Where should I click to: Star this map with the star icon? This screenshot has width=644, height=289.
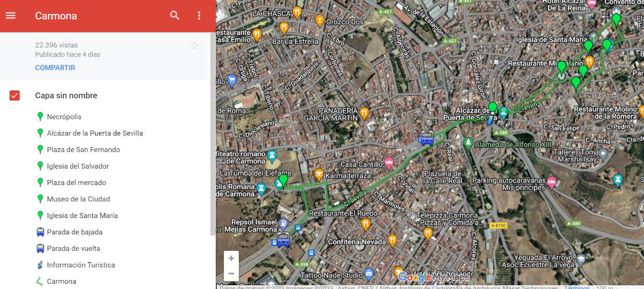click(x=194, y=46)
